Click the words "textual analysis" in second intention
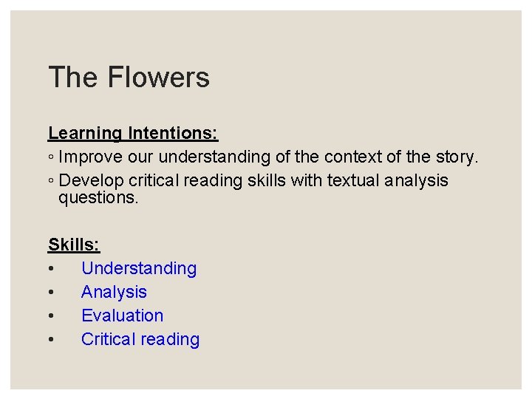 [x=388, y=181]
